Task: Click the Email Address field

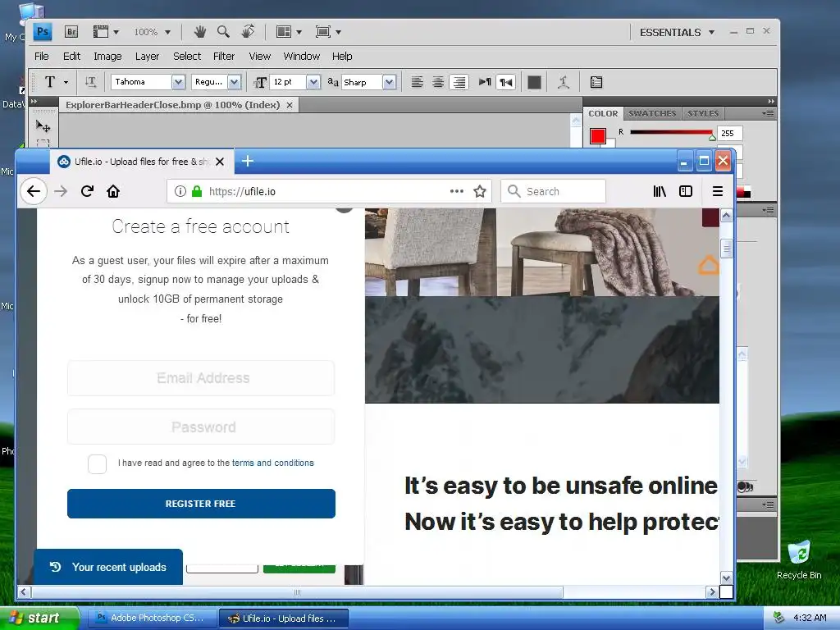Action: [x=201, y=378]
